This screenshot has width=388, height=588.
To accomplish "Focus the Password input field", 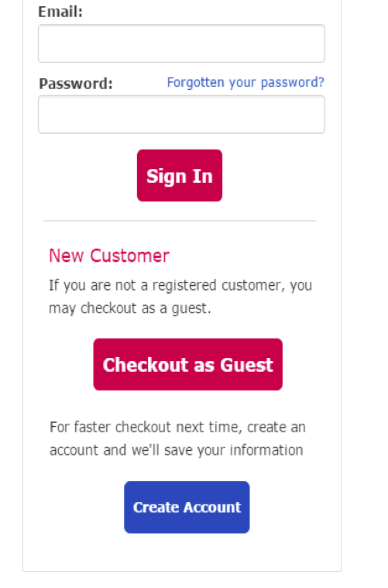I will [181, 115].
